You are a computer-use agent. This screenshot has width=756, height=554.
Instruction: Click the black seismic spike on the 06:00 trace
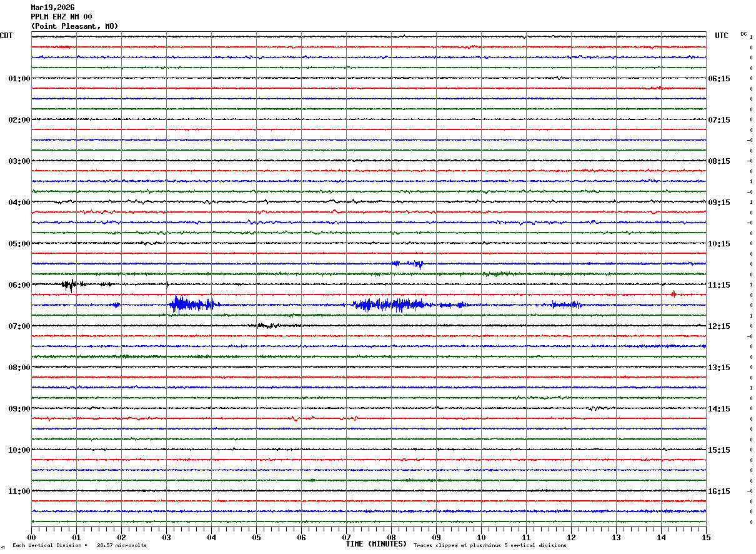point(71,285)
